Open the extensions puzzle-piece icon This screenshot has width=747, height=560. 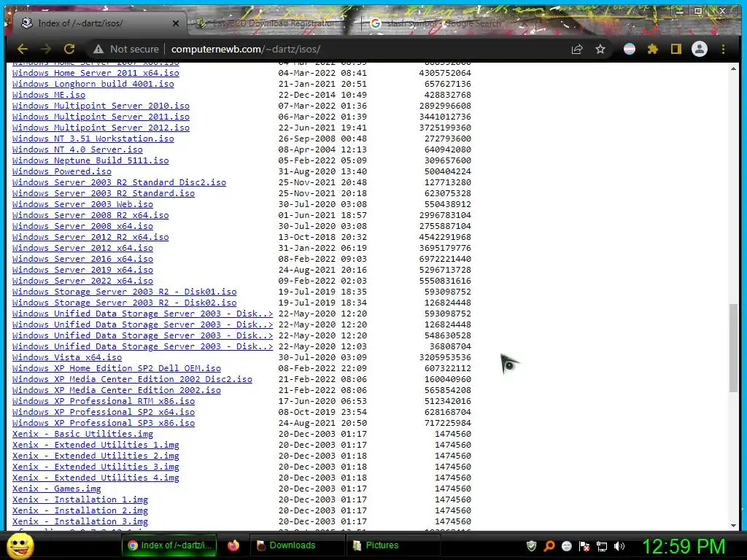click(653, 49)
